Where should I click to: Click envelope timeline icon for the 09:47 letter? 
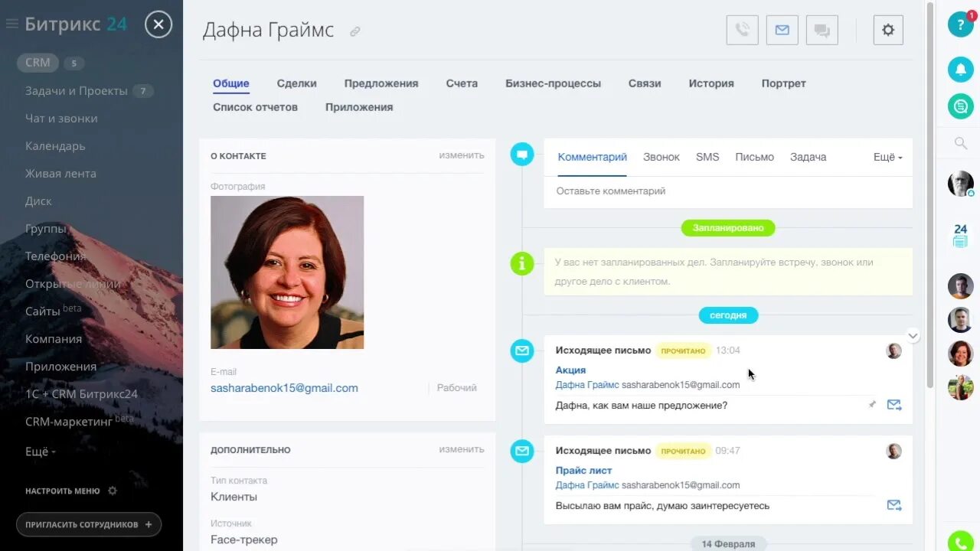coord(522,452)
